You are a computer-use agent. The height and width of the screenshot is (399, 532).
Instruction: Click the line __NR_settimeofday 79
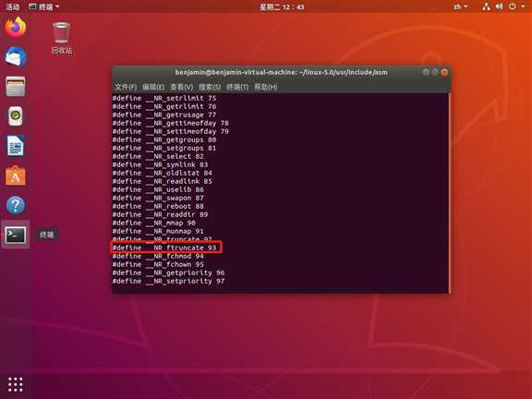pyautogui.click(x=171, y=131)
